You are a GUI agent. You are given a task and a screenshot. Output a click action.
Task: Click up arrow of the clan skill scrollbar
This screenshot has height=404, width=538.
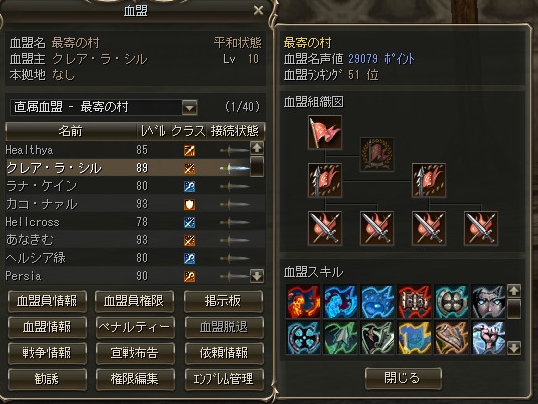pos(514,291)
